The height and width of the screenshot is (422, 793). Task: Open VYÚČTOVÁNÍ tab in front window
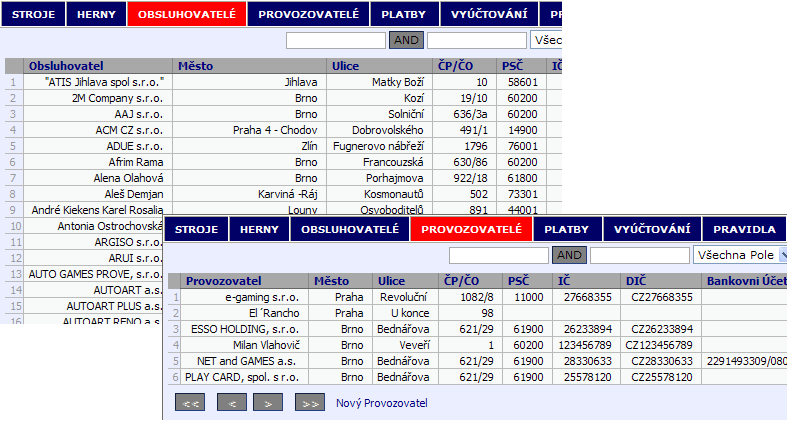(x=652, y=229)
